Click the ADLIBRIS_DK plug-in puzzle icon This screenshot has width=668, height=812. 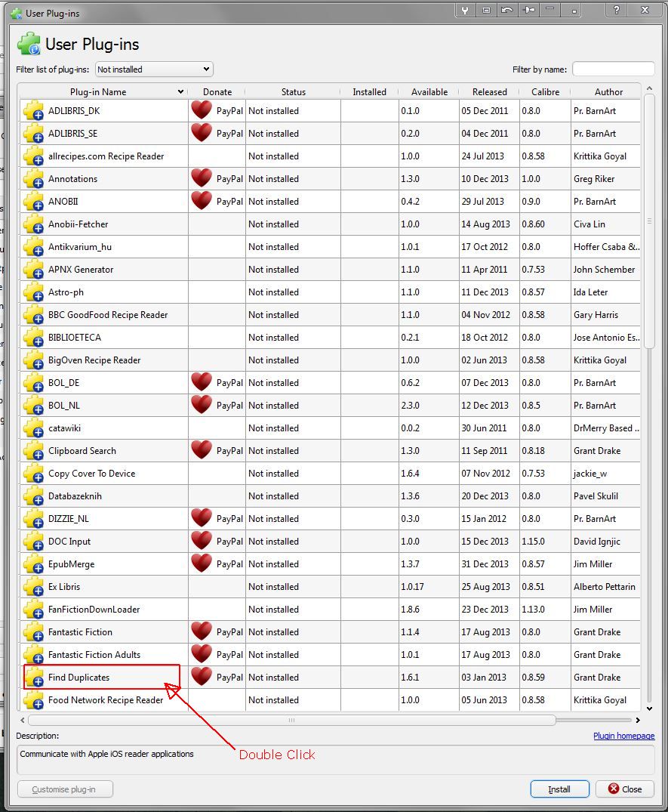tap(33, 111)
